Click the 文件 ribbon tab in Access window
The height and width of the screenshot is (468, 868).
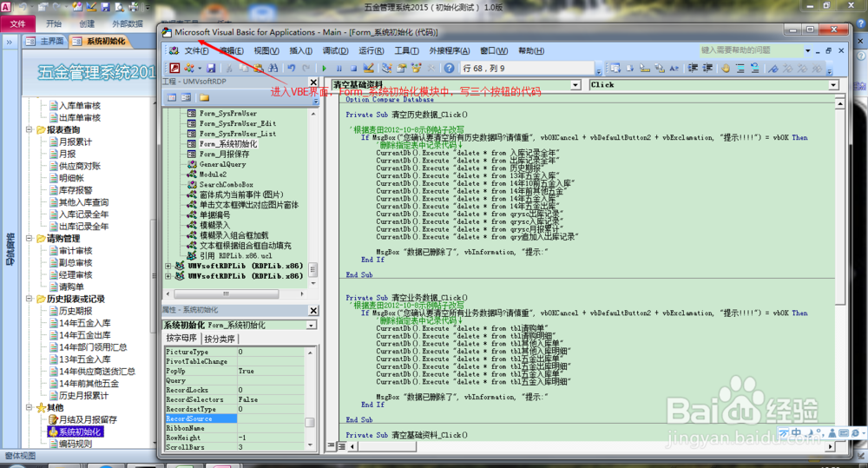17,23
